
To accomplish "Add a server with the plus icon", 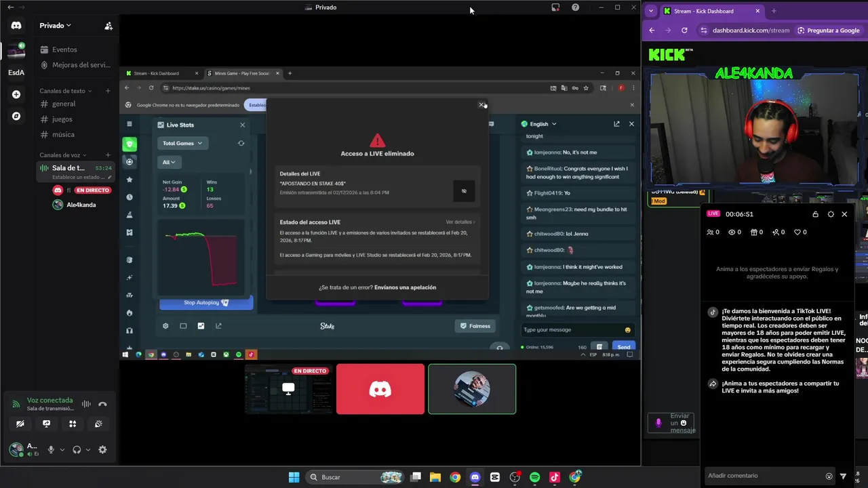I will pyautogui.click(x=16, y=94).
